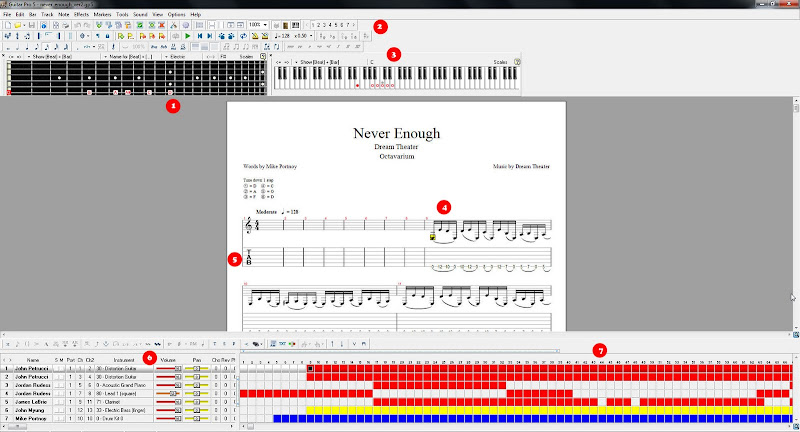Open the Sound menu
Viewport: 800px width, 432px height.
(140, 14)
